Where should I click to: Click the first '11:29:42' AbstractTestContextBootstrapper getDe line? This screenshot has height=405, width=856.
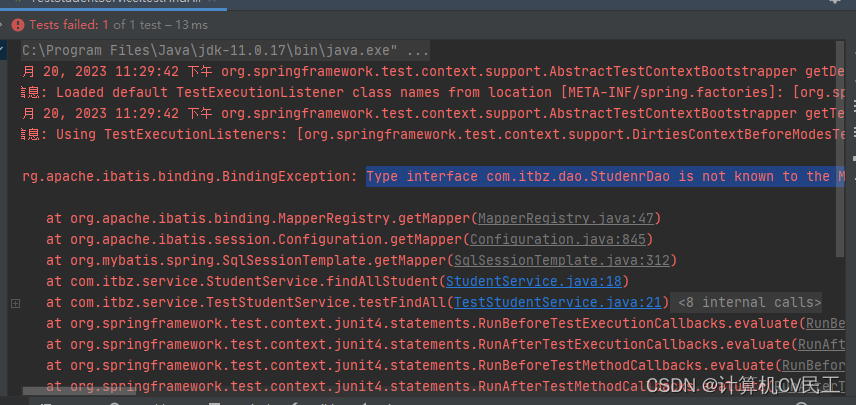point(433,71)
